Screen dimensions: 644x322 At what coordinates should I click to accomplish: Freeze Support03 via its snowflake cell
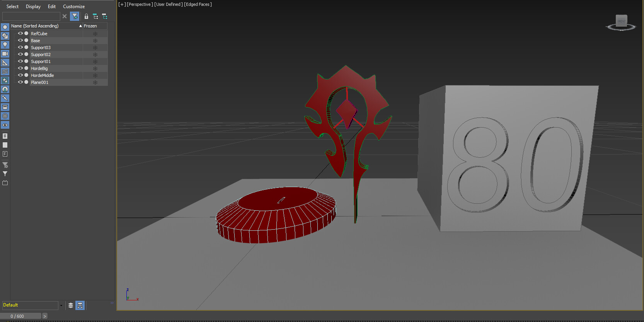point(95,48)
